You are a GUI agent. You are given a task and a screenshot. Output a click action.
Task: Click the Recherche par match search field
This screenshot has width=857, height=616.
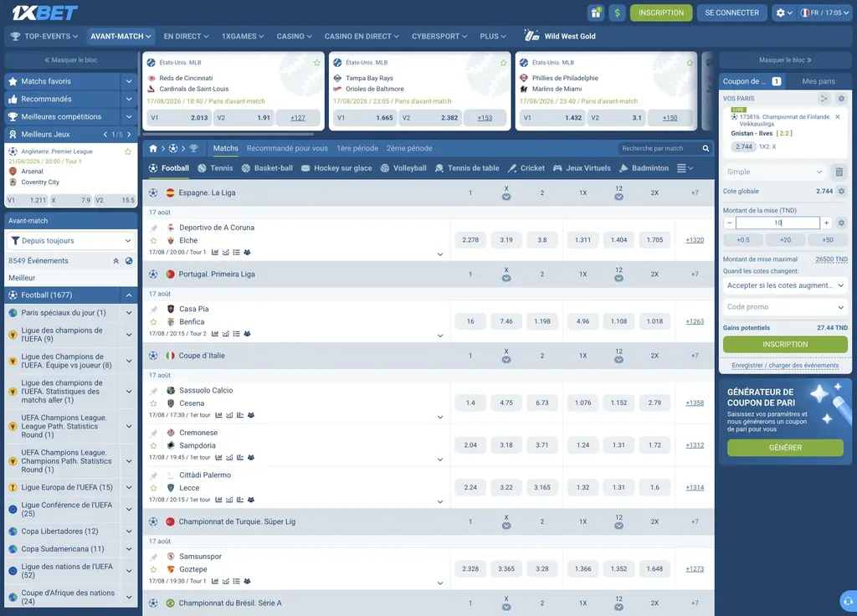(x=659, y=148)
